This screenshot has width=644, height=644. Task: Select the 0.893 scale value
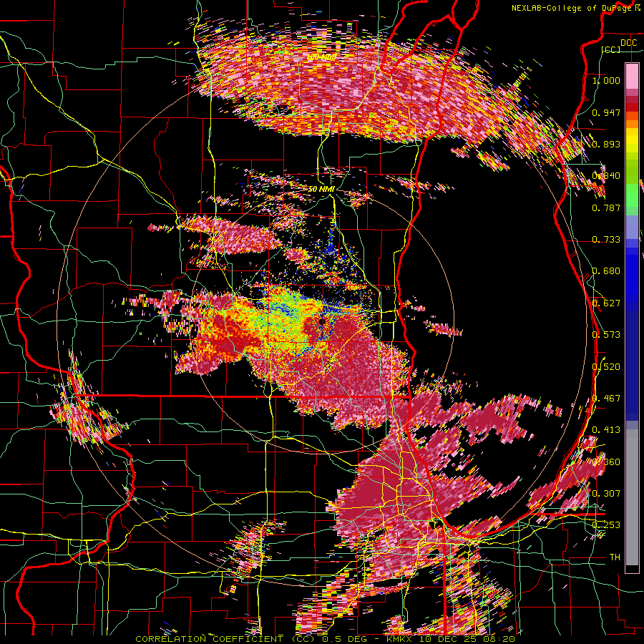tap(606, 144)
